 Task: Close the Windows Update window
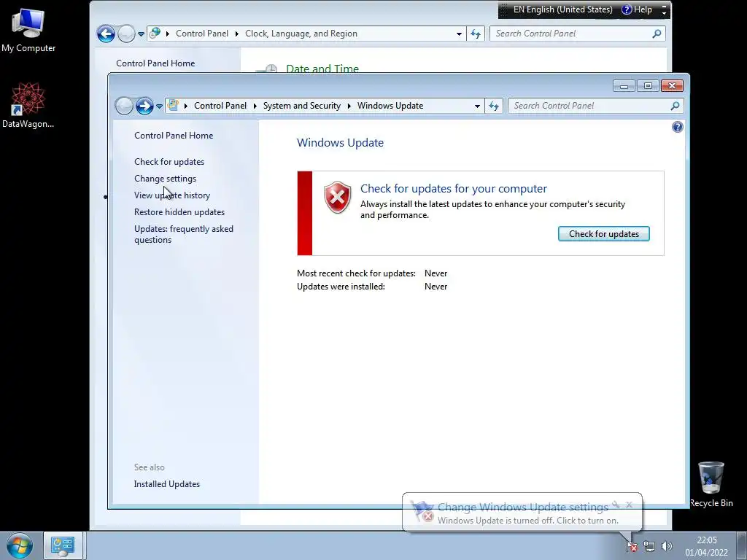click(x=672, y=86)
